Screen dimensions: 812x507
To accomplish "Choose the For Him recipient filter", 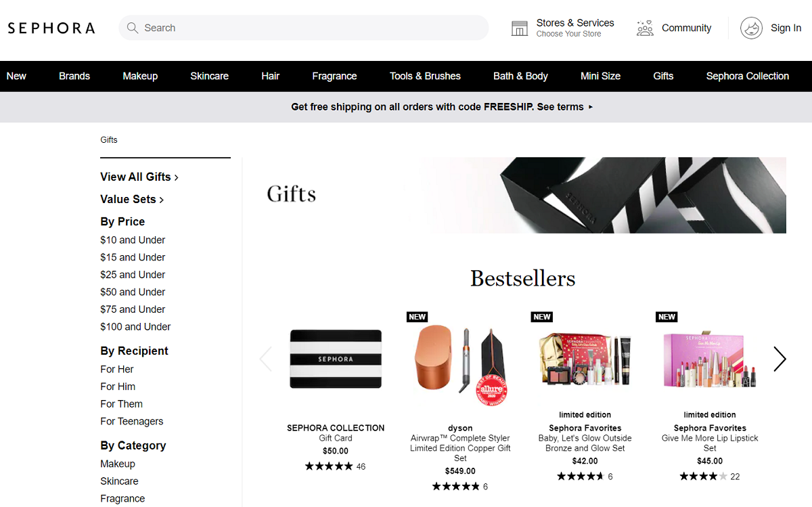I will 118,387.
